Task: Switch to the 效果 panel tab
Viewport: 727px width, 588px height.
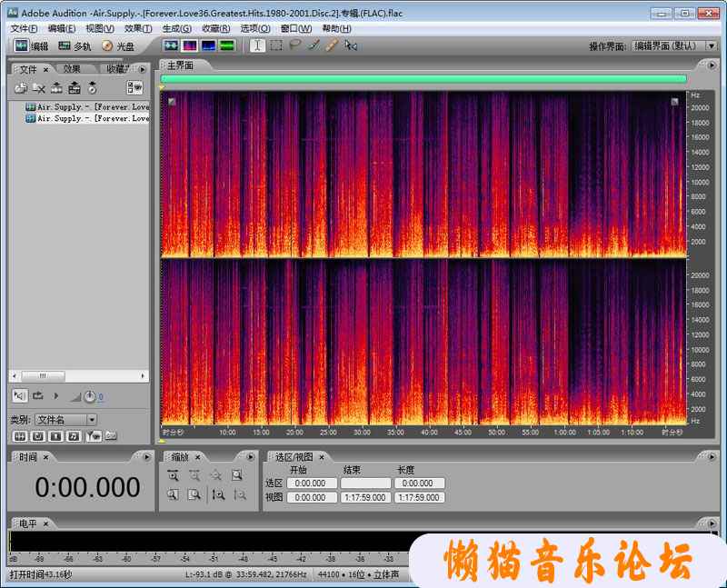Action: 72,69
